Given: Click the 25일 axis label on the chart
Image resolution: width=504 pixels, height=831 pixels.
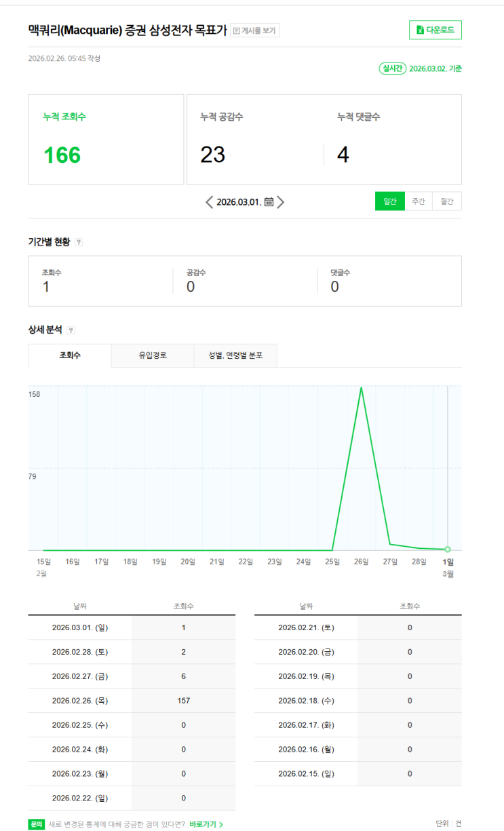Looking at the screenshot, I should tap(332, 562).
